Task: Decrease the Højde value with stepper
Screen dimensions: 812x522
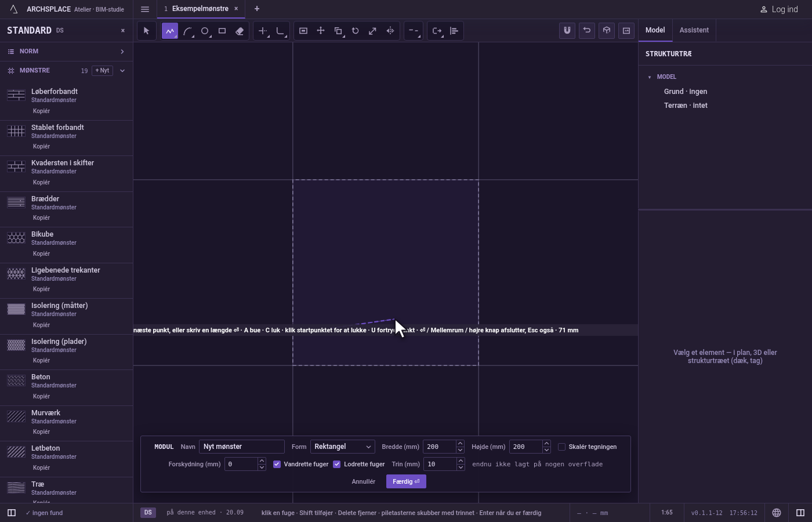Action: click(546, 450)
